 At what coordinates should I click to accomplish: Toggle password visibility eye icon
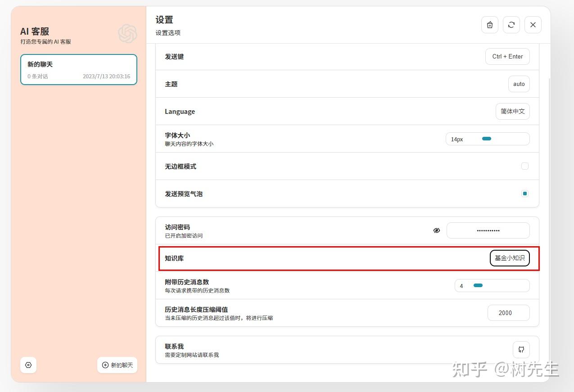[x=437, y=230]
